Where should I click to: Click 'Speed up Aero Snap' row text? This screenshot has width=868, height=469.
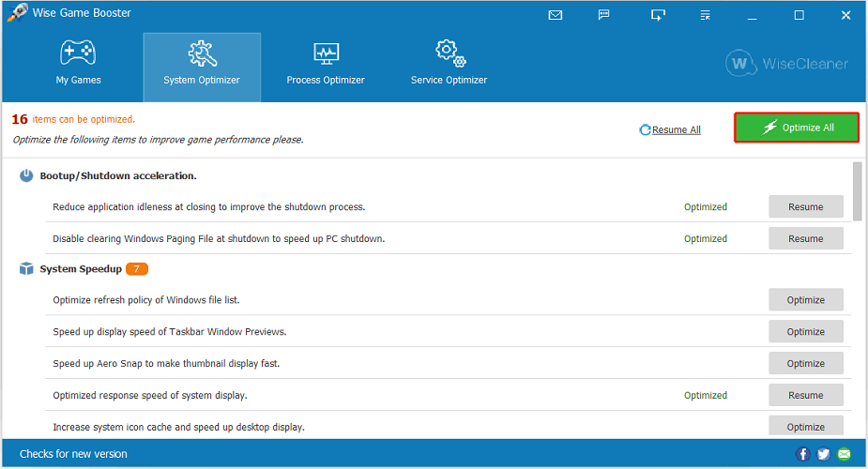tap(166, 363)
